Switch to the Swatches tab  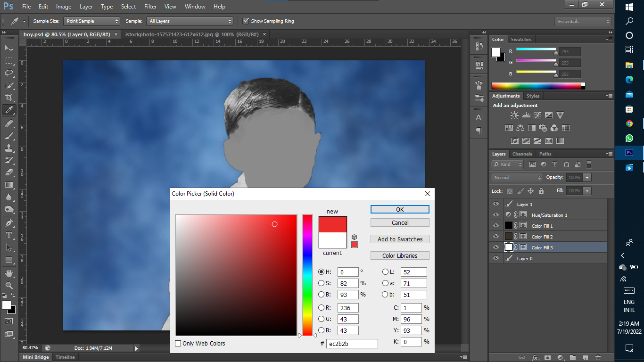[521, 39]
